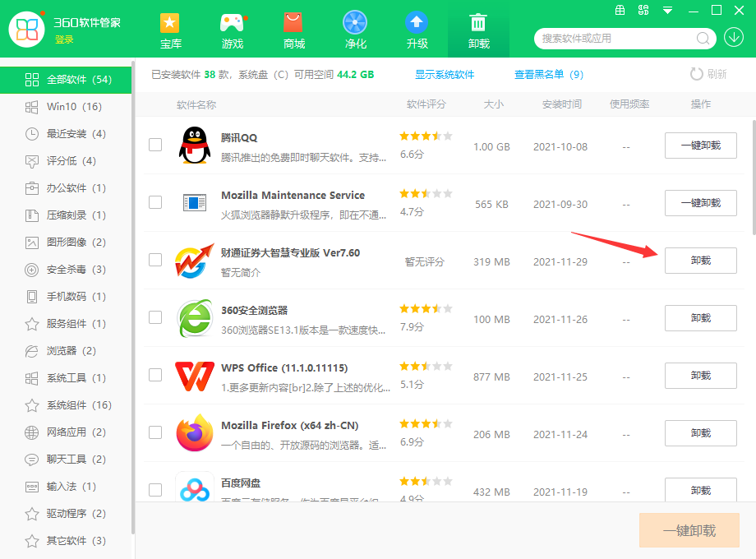Select 输入法 (1) category

tap(66, 486)
